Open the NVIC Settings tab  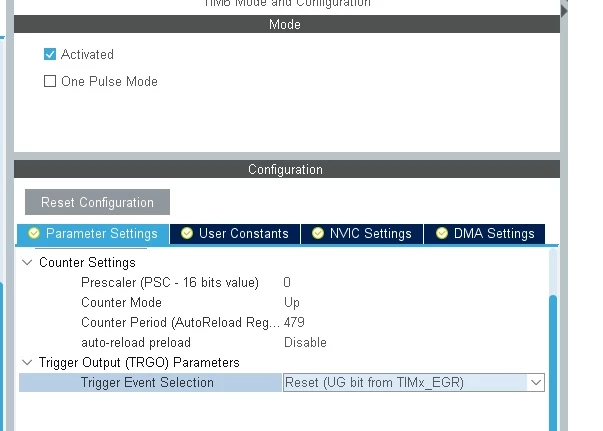362,234
